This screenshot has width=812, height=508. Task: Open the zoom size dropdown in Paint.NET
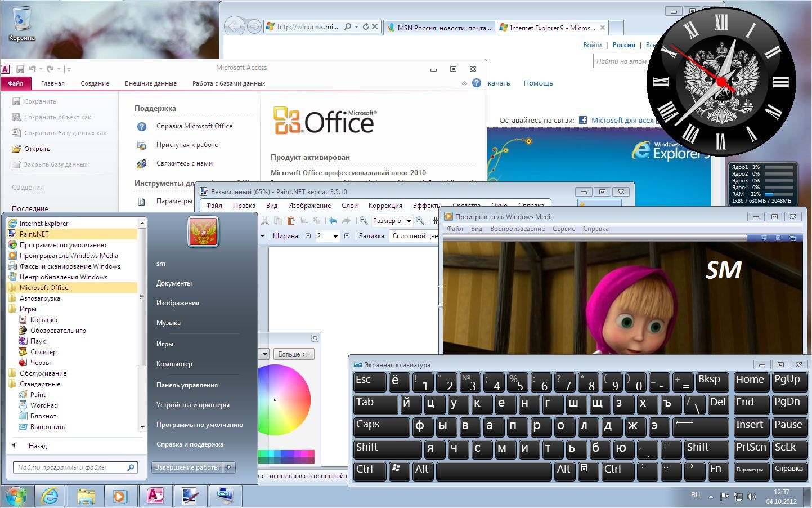click(x=409, y=221)
